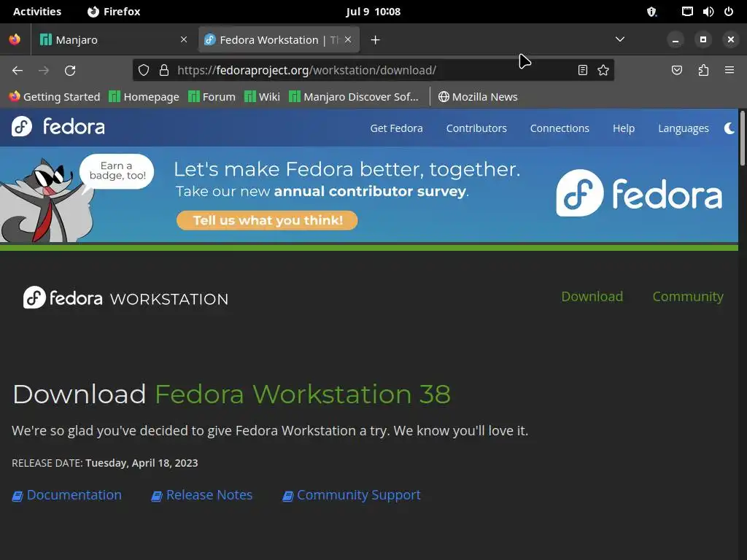Click the Fedora Workstation logo

click(x=125, y=297)
